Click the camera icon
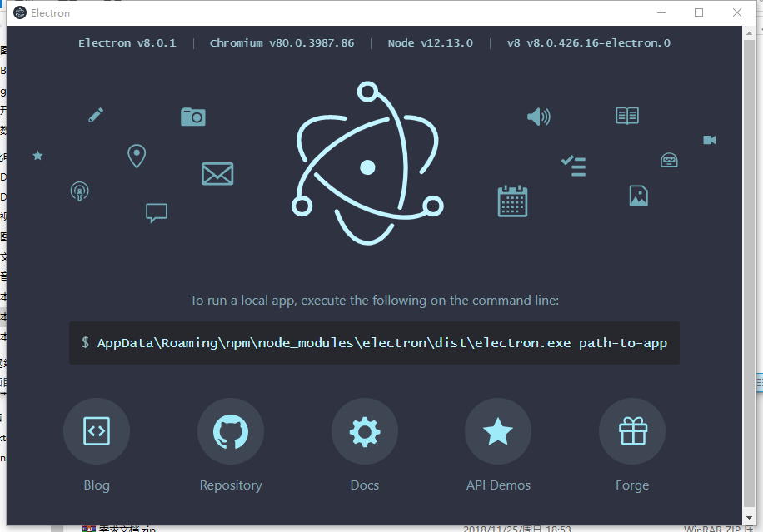 pyautogui.click(x=193, y=117)
